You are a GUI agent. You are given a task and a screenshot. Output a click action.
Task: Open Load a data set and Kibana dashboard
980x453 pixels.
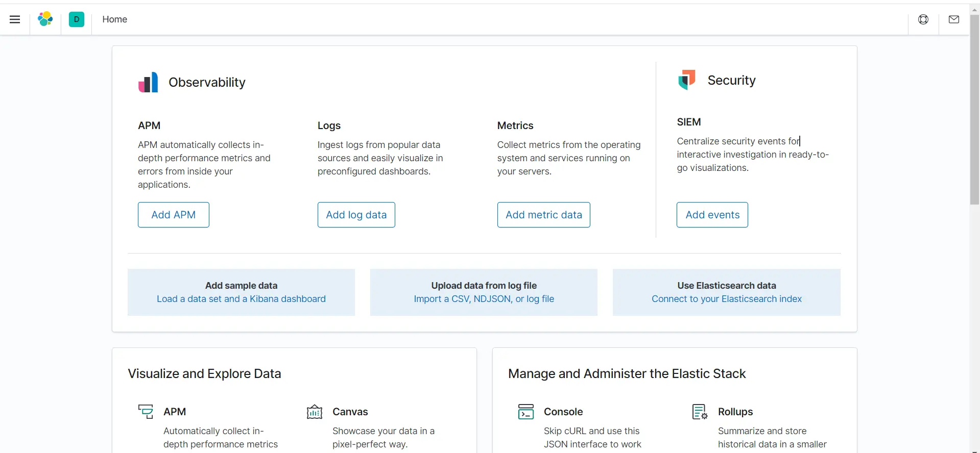click(241, 299)
